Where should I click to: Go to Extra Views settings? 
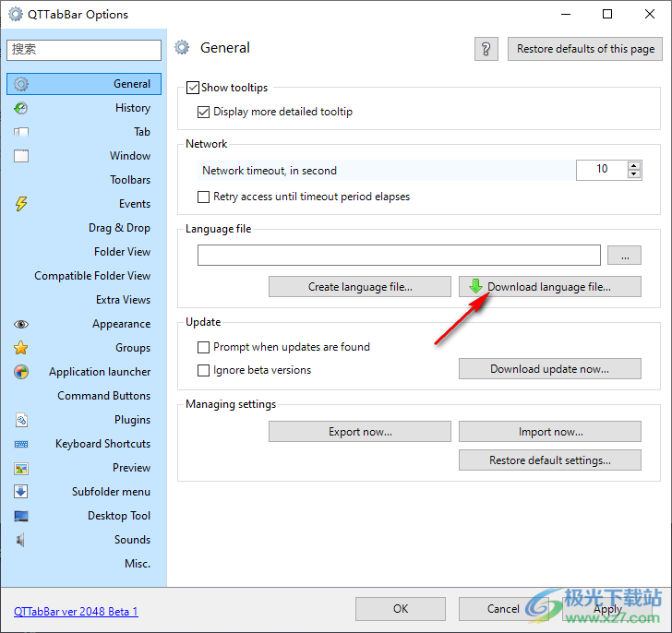coord(123,300)
